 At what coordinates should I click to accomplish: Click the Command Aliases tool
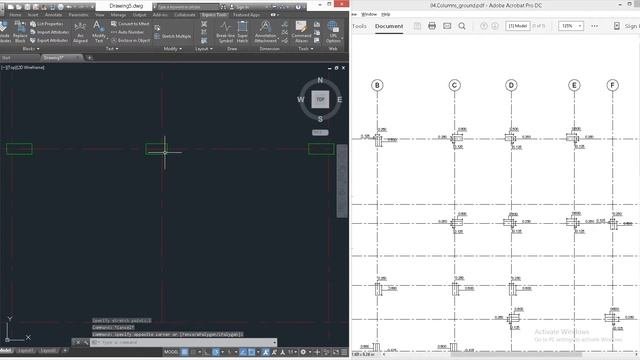[x=301, y=32]
